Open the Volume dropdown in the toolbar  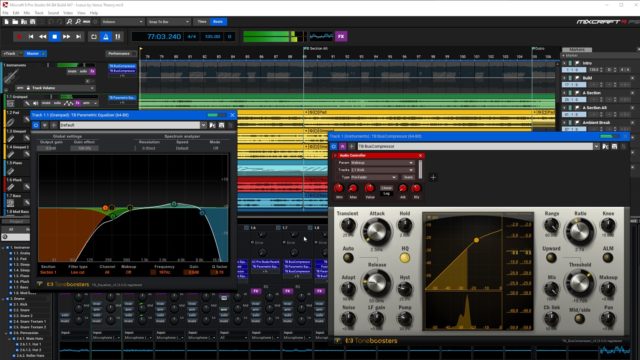(122, 22)
